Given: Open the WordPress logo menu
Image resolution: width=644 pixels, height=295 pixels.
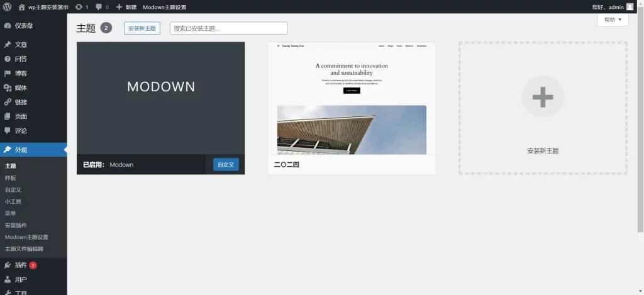Looking at the screenshot, I should [x=7, y=6].
